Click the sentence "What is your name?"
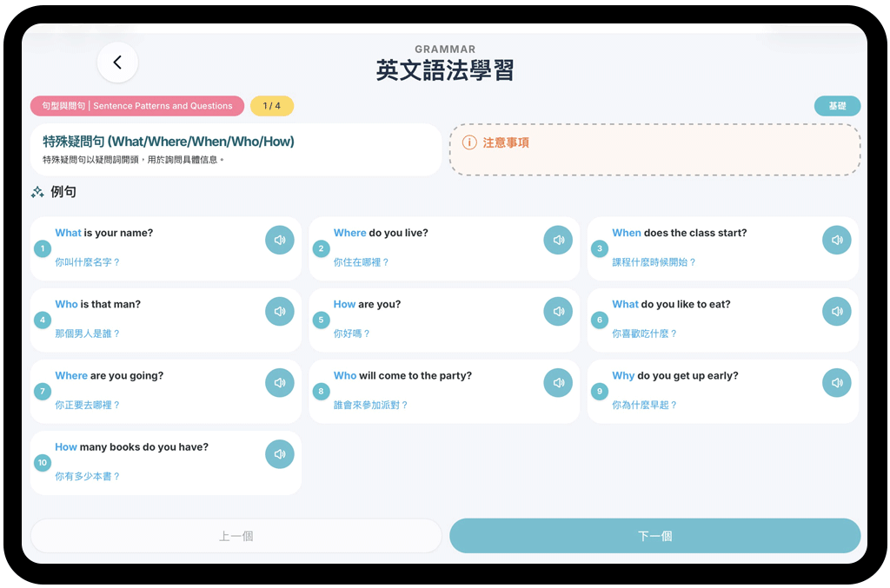This screenshot has width=890, height=588. [x=104, y=233]
